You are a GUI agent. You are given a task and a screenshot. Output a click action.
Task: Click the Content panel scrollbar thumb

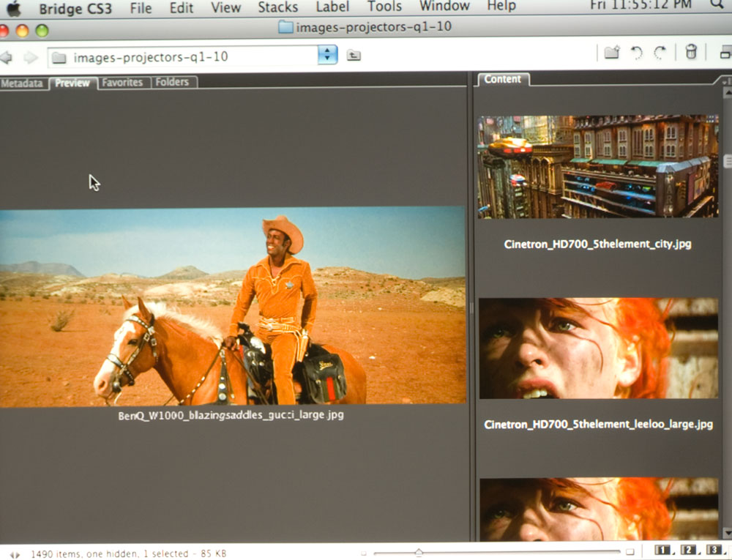(728, 161)
